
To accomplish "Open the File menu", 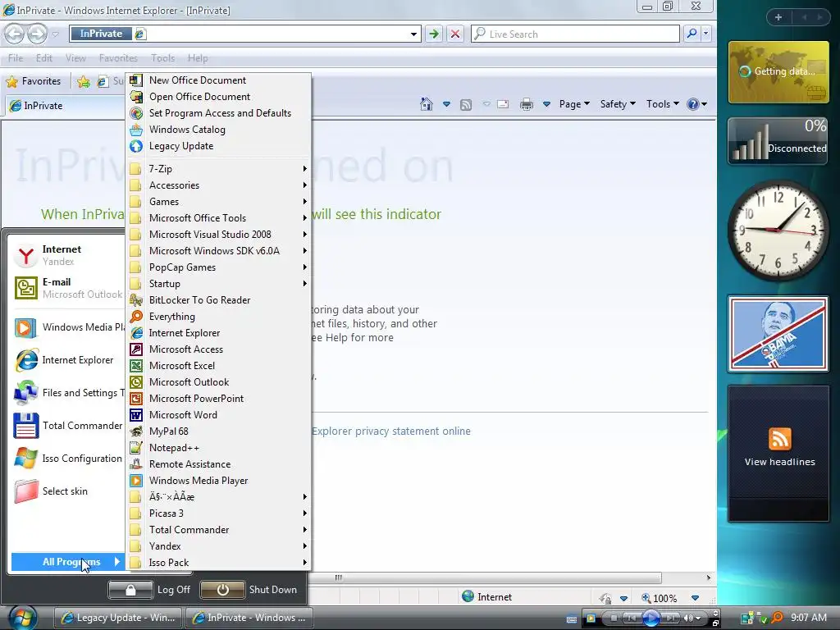I will point(16,58).
